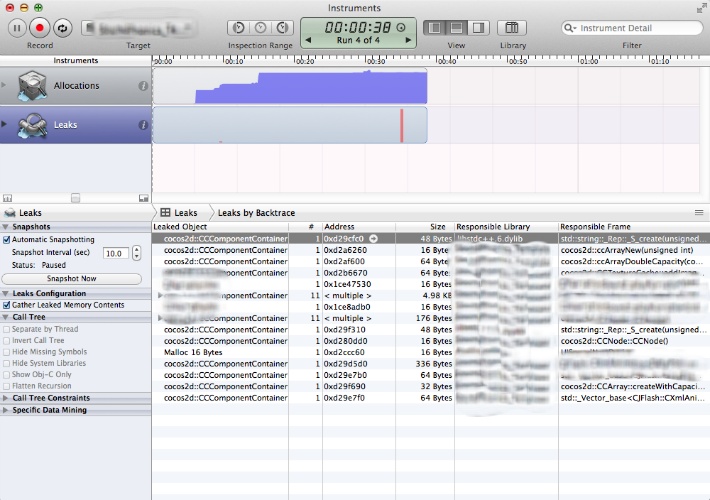Click the Responsible Library column header
The height and width of the screenshot is (500, 710).
pyautogui.click(x=505, y=227)
